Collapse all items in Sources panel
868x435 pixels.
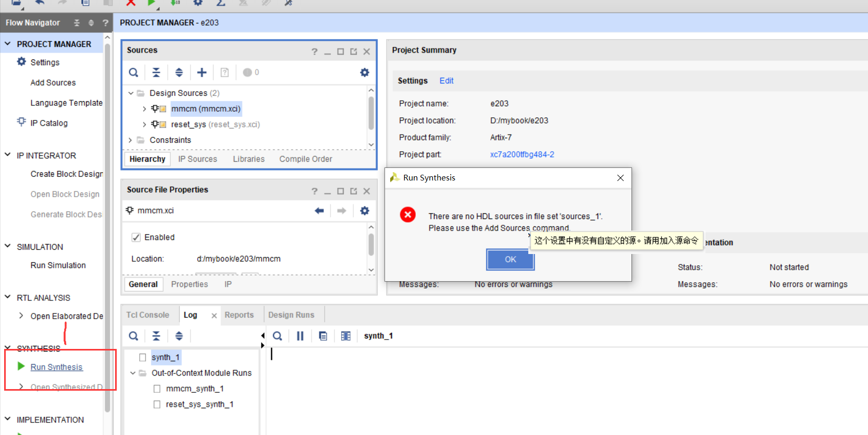pos(156,72)
